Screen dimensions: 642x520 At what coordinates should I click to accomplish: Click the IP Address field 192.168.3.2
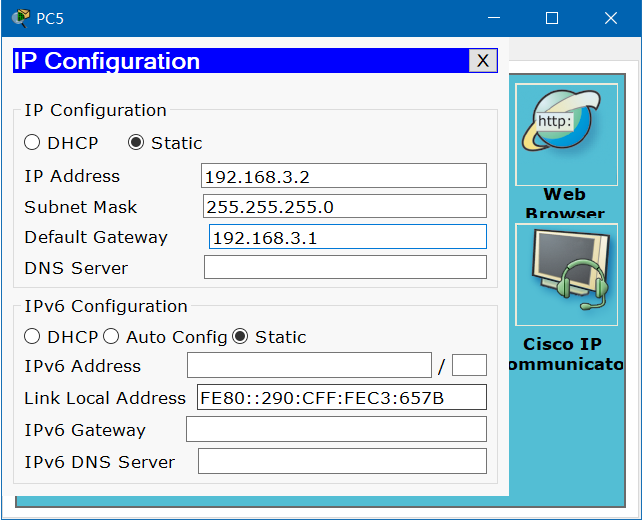click(x=344, y=176)
